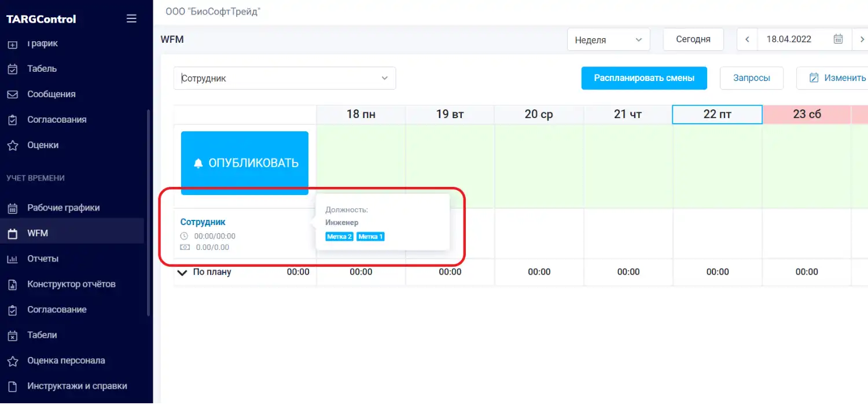Image resolution: width=868 pixels, height=405 pixels.
Task: Toggle the hamburger sidebar menu
Action: (131, 19)
